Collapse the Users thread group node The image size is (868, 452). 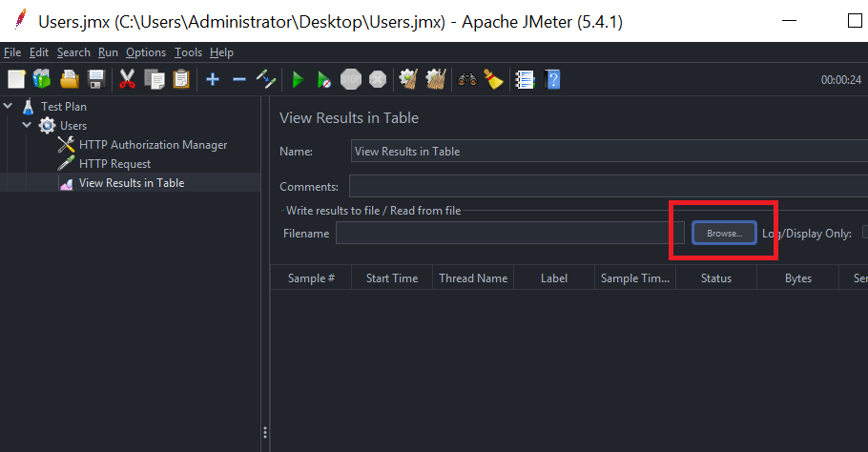27,125
